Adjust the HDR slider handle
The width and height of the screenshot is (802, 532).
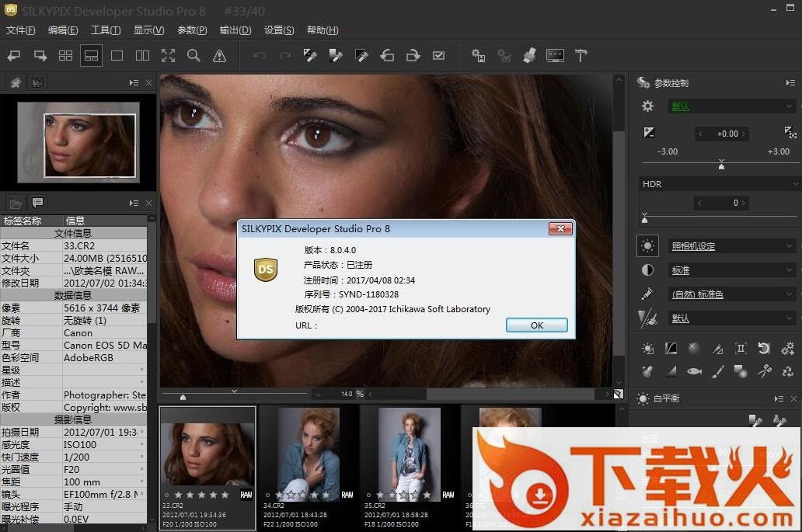[644, 218]
